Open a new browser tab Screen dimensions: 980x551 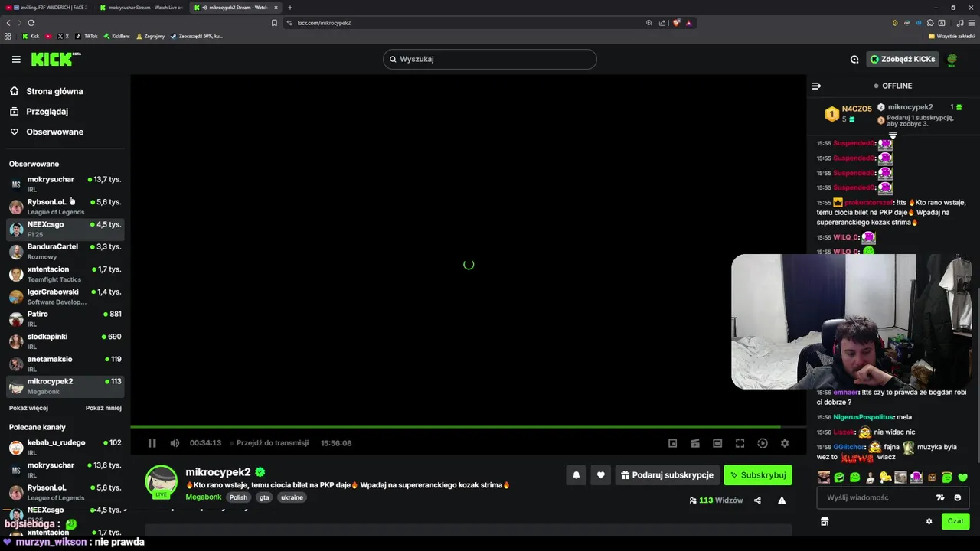pos(290,8)
